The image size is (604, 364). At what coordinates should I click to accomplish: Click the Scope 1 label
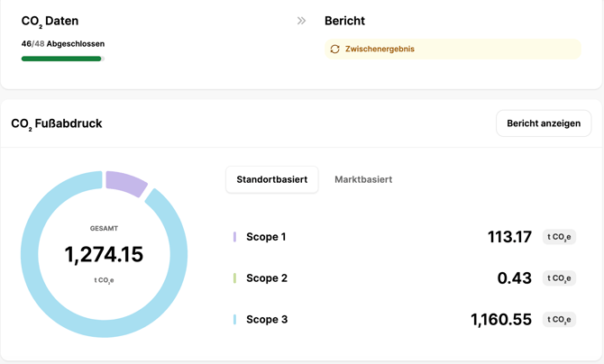point(266,237)
